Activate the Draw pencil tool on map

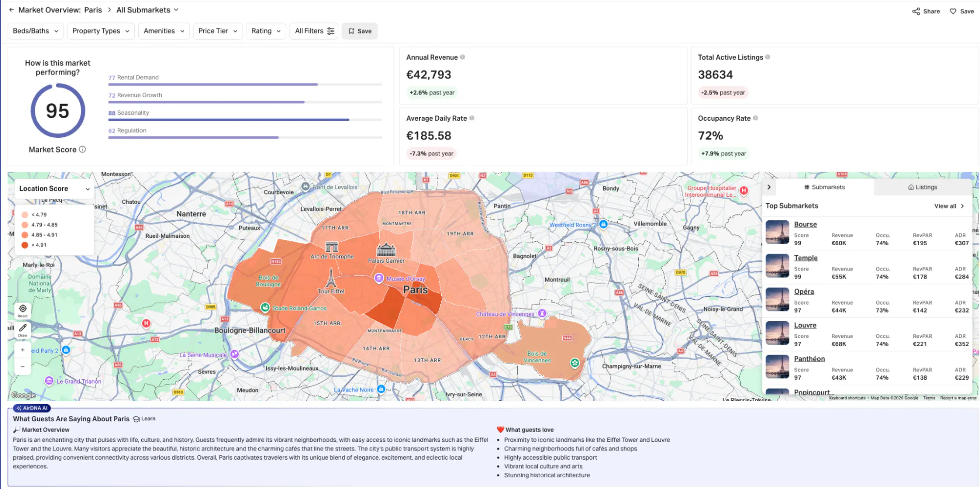point(23,328)
